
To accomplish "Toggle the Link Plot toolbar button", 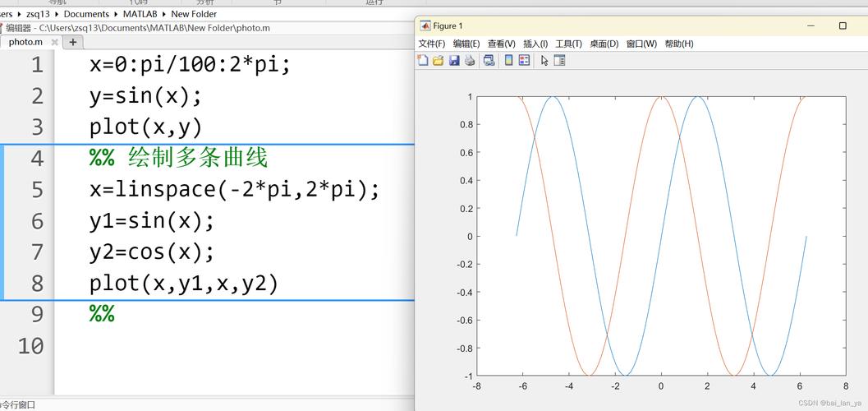I will pyautogui.click(x=489, y=61).
